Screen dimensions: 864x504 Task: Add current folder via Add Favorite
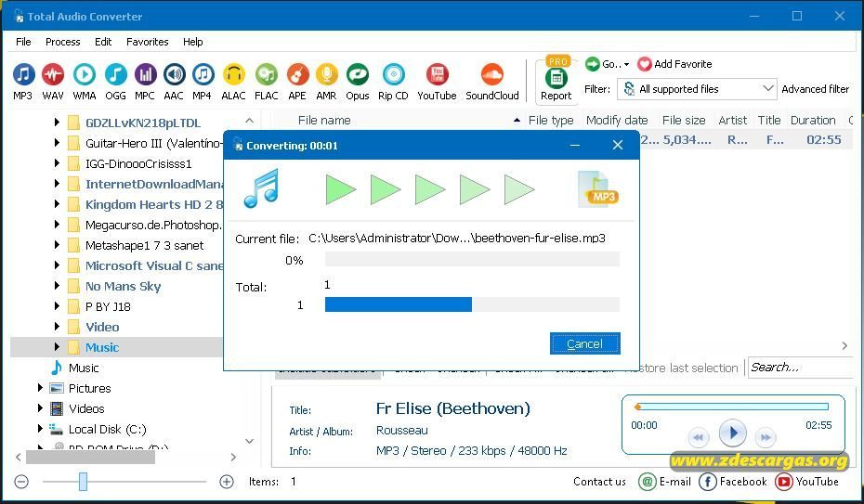(675, 64)
